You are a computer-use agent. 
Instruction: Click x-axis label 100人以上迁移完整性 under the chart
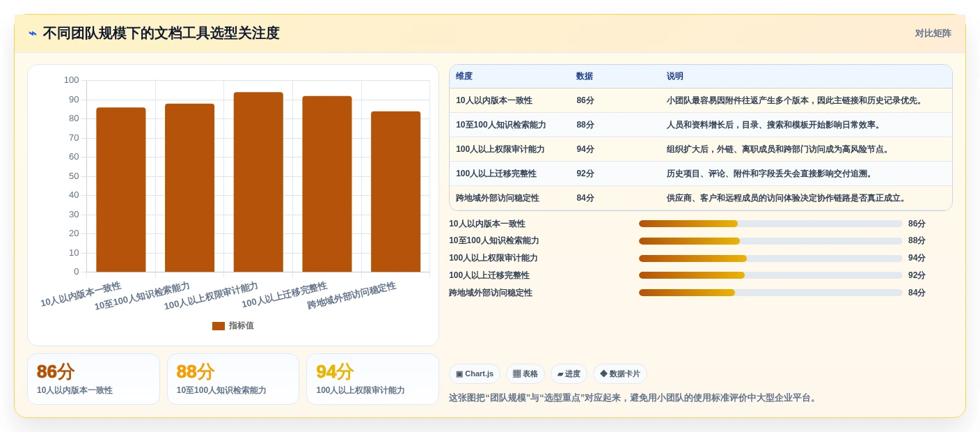pos(284,295)
